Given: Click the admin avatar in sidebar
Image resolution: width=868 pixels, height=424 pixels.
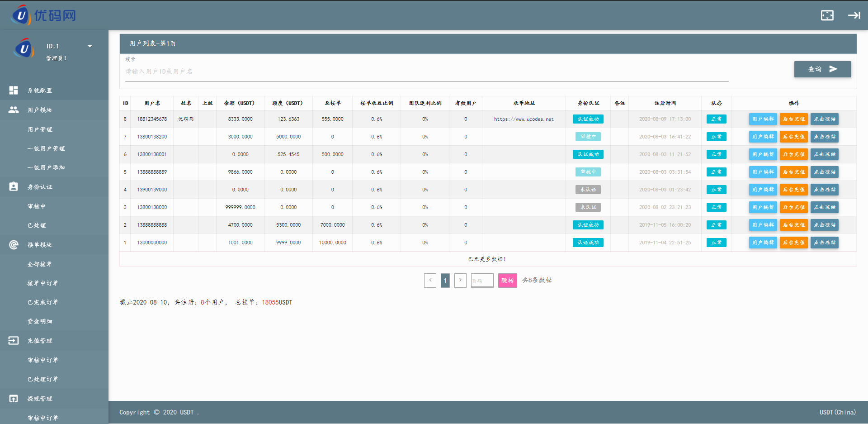Looking at the screenshot, I should pyautogui.click(x=24, y=48).
